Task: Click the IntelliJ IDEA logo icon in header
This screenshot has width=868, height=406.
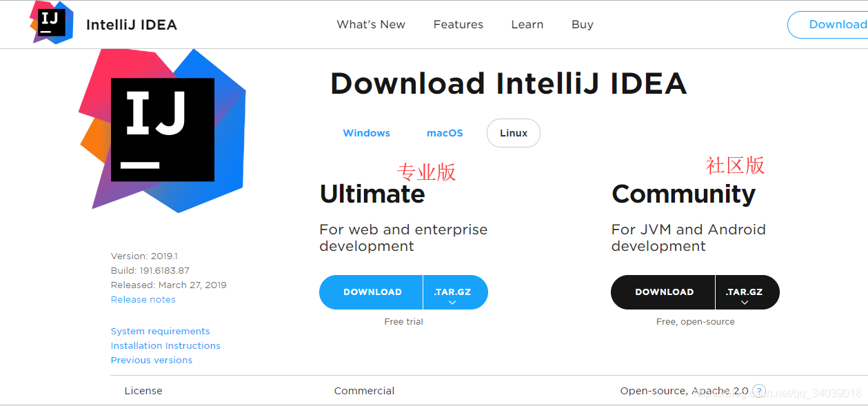Action: (x=52, y=23)
